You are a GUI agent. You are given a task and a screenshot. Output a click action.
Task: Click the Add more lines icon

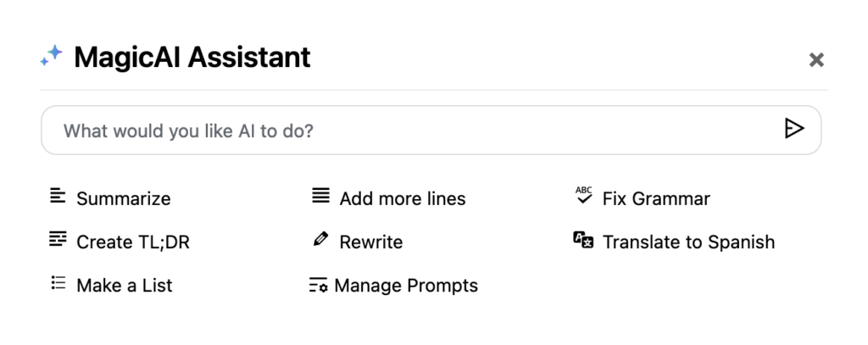click(320, 197)
